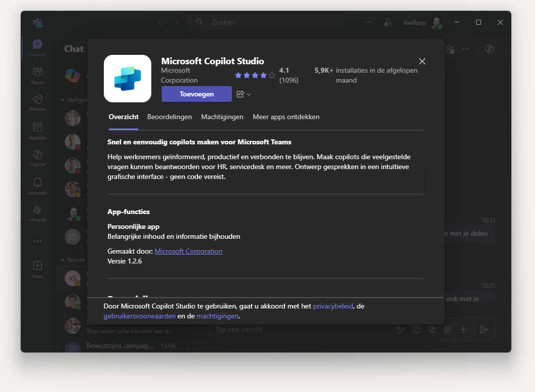This screenshot has height=392, width=535.
Task: Open the machtigingen link in footer
Action: click(218, 316)
